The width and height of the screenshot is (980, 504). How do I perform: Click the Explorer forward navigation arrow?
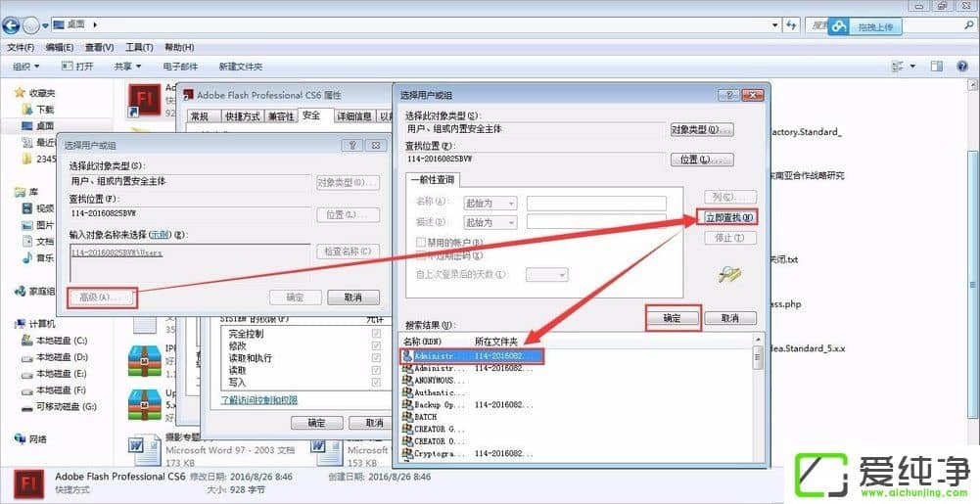click(30, 25)
